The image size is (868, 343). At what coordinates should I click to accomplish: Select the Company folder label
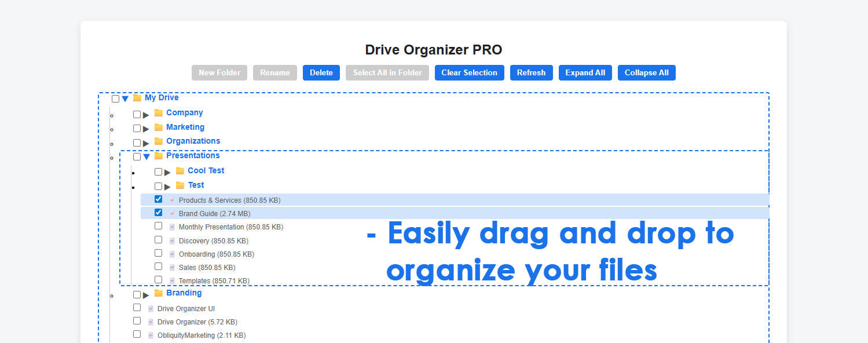click(x=185, y=112)
